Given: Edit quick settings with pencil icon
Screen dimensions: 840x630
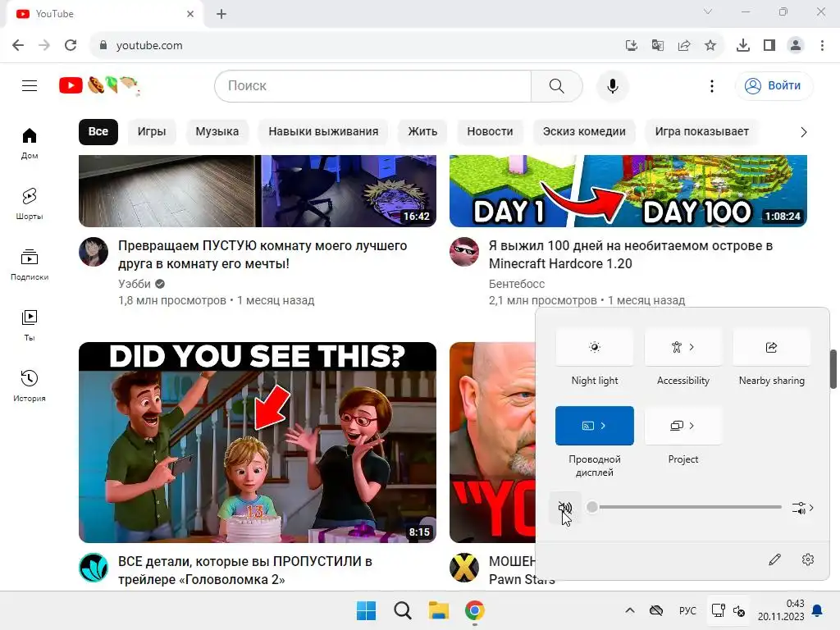Looking at the screenshot, I should point(774,559).
